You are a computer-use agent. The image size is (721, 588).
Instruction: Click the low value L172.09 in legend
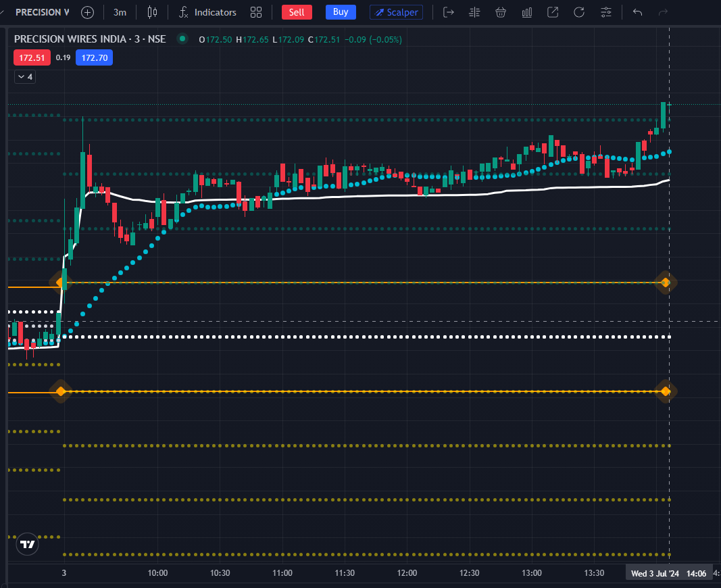pyautogui.click(x=289, y=39)
